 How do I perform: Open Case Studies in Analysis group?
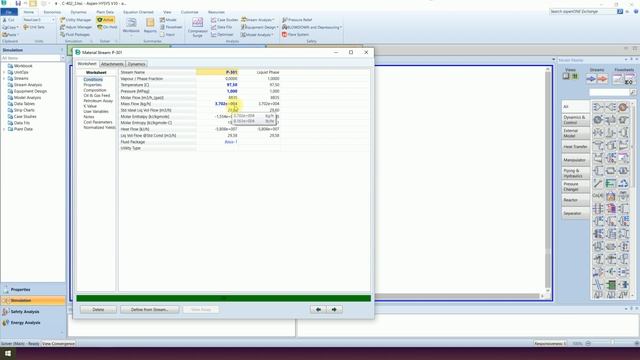coord(224,20)
